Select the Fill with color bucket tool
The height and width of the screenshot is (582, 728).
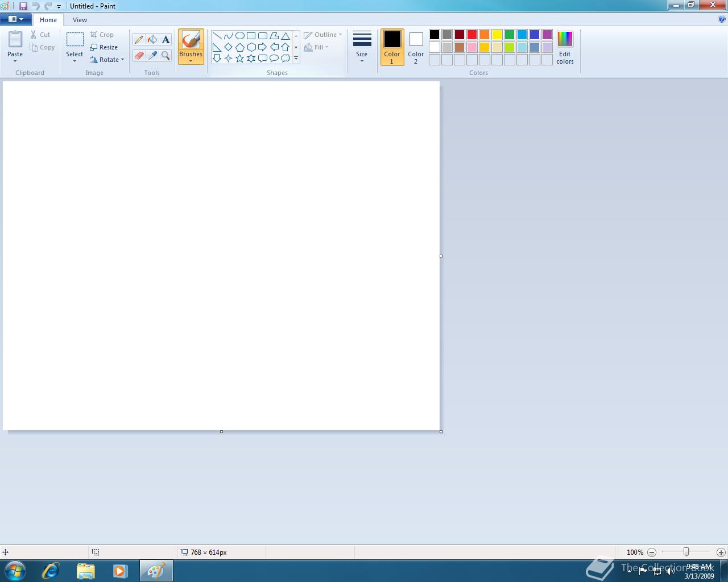tap(152, 40)
